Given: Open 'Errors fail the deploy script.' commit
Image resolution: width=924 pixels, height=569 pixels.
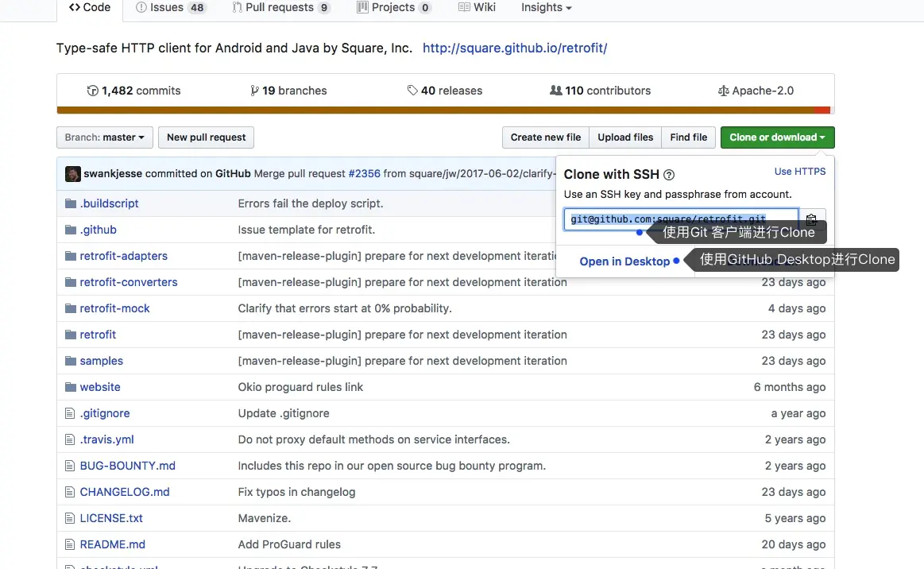Looking at the screenshot, I should click(311, 203).
